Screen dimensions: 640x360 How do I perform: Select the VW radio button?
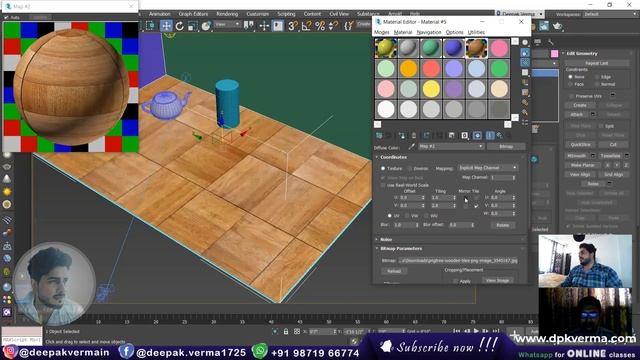click(407, 216)
